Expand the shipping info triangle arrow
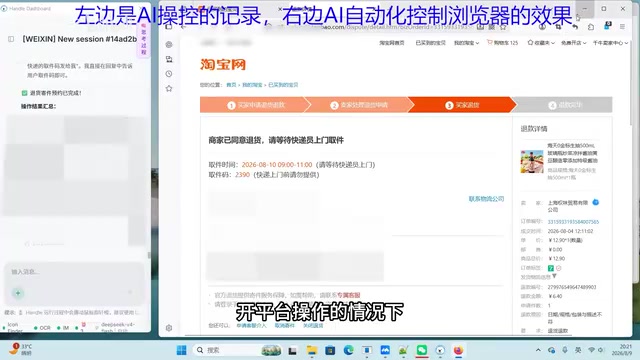 coord(554,276)
